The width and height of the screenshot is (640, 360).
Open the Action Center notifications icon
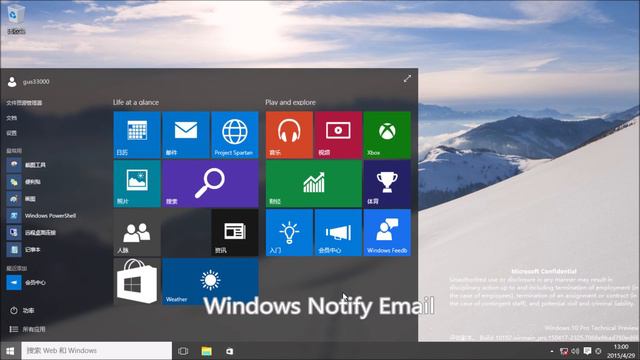587,351
